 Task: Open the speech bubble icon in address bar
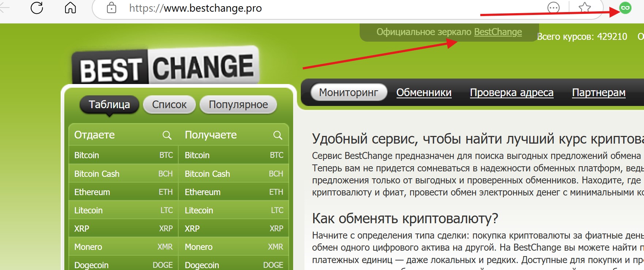point(554,8)
